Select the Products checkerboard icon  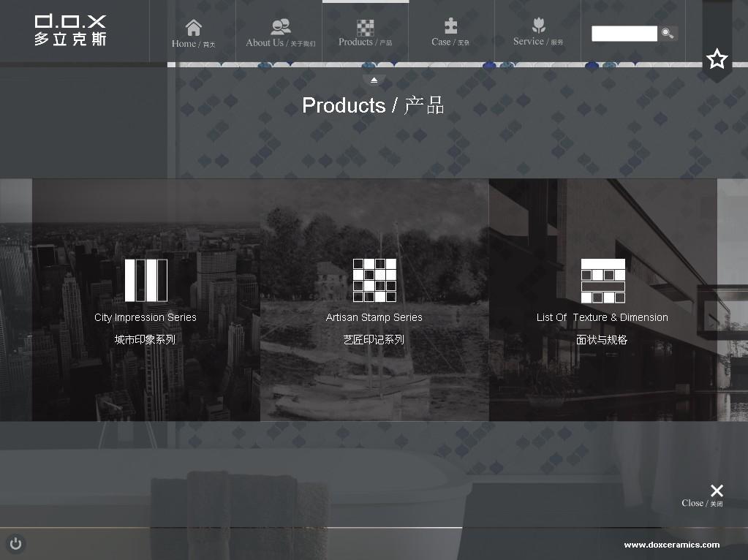366,28
